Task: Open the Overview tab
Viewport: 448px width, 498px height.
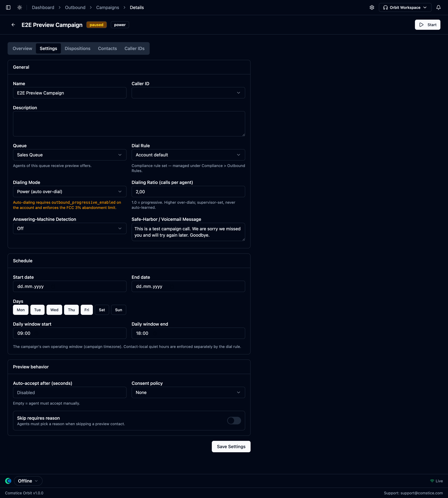Action: pos(22,49)
